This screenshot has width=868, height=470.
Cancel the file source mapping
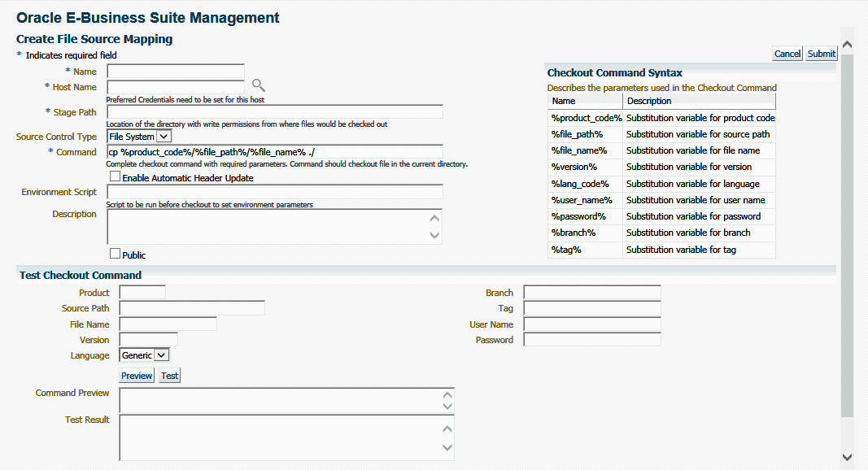(787, 54)
